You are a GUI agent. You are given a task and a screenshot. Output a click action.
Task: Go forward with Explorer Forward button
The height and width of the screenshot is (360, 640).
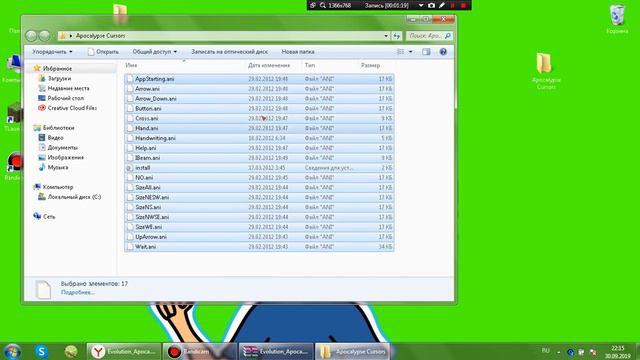pos(44,36)
